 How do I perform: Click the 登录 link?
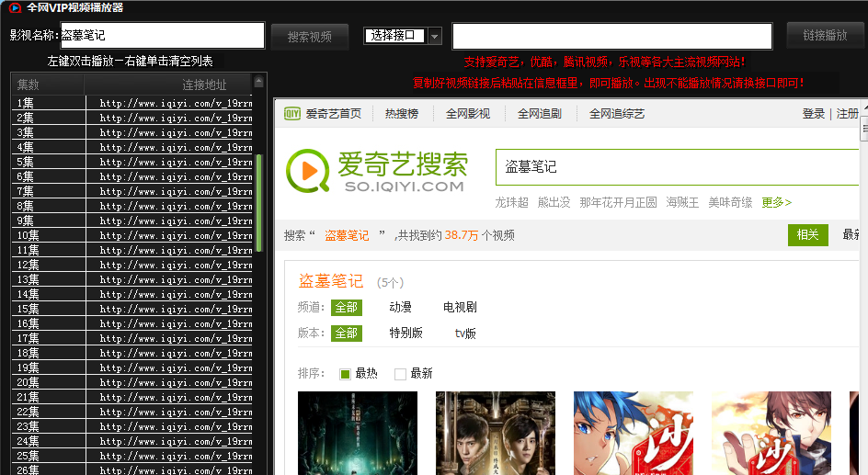click(813, 114)
